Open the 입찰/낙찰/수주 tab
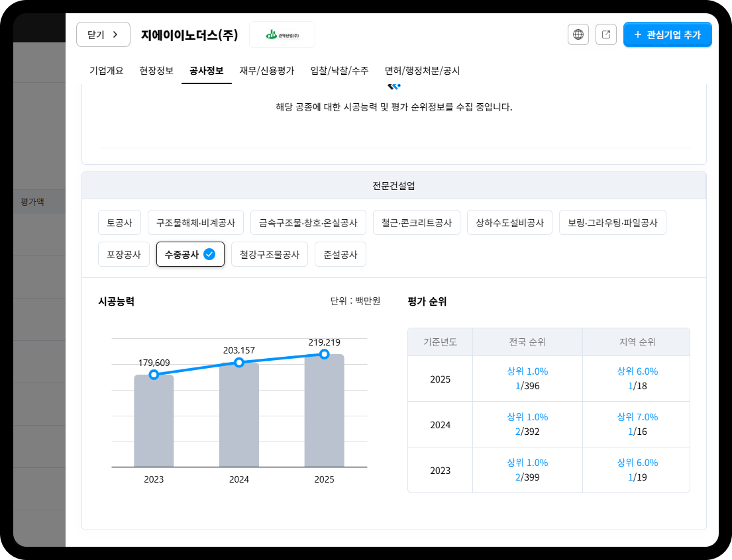 339,70
